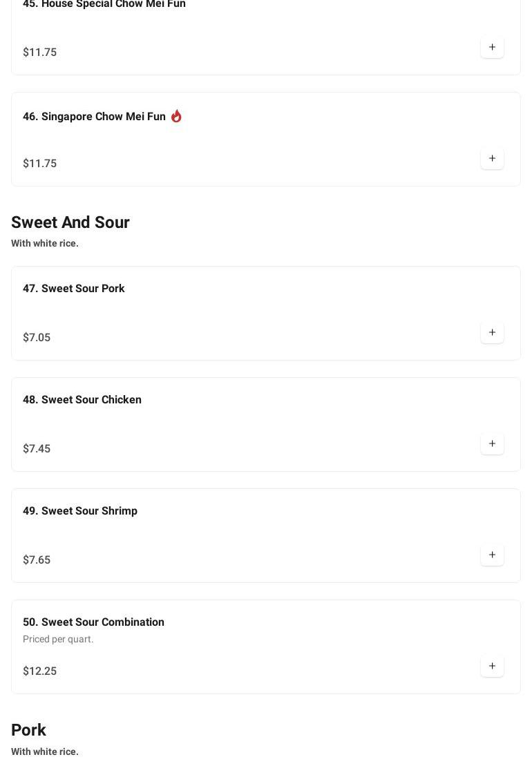This screenshot has width=532, height=766.
Task: Click the $12.25 price of Sweet Sour Combination
Action: click(x=40, y=671)
